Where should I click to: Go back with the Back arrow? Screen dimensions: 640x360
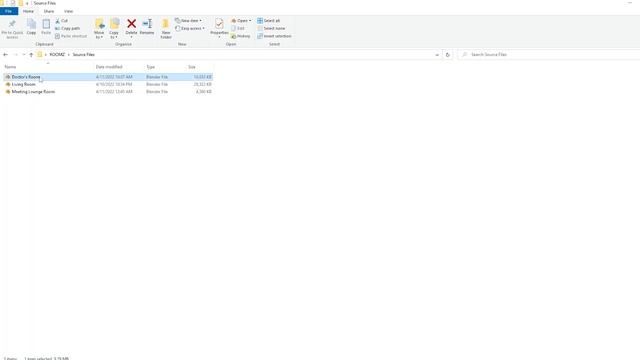click(5, 55)
